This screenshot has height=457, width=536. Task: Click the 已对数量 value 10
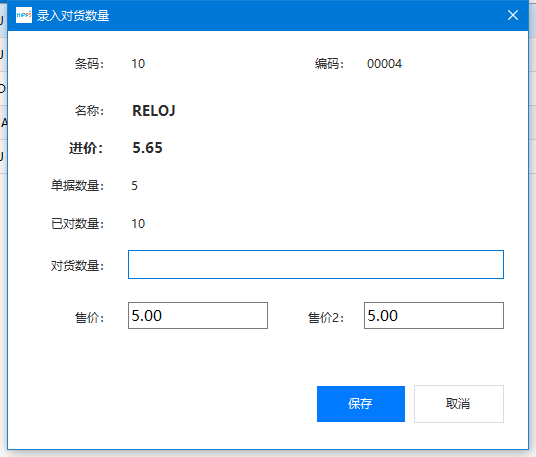138,224
